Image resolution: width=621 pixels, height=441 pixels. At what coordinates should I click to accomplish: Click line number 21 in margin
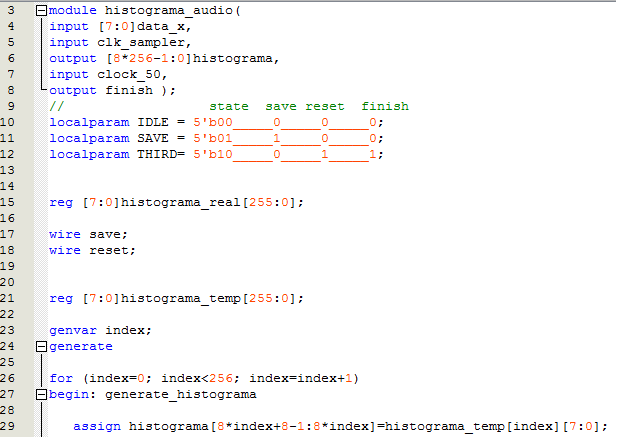click(7, 298)
